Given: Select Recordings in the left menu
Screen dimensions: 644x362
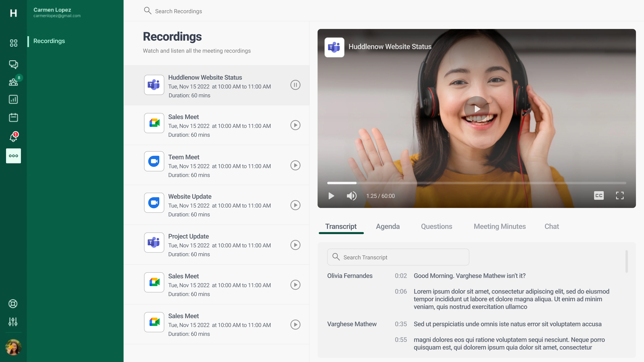Looking at the screenshot, I should (x=49, y=41).
